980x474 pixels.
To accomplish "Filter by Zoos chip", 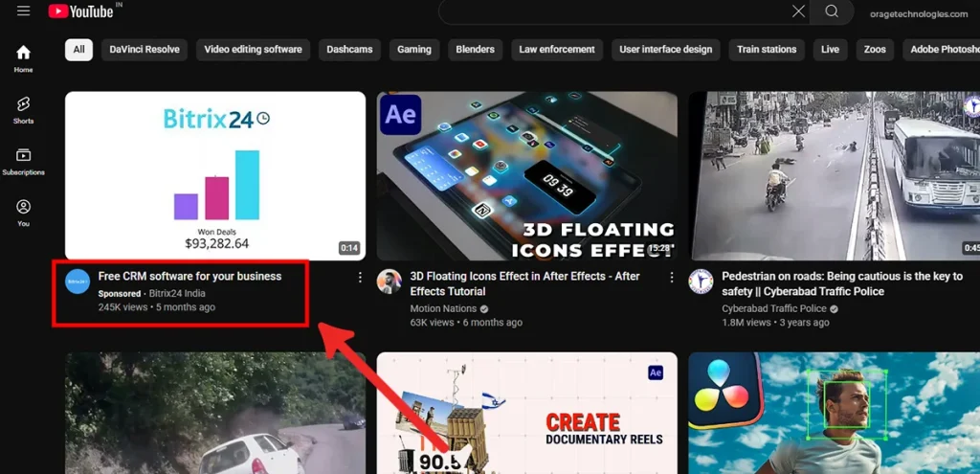I will (x=875, y=50).
